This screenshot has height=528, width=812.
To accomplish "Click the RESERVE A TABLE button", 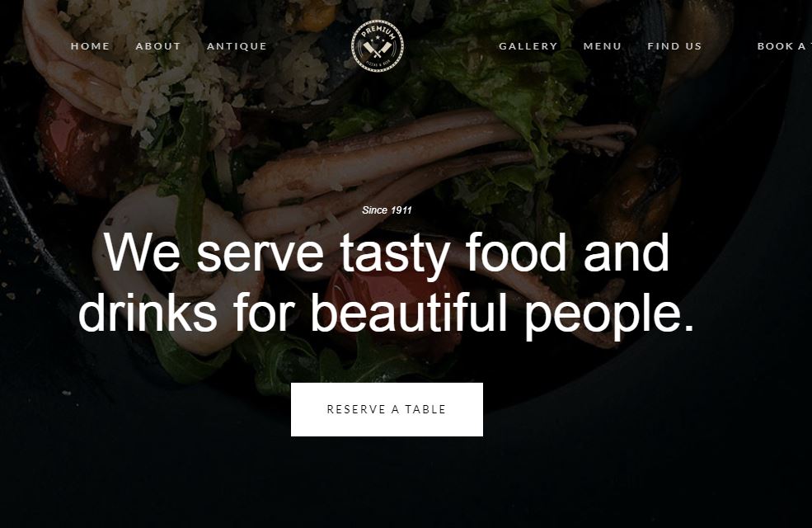I will tap(387, 409).
